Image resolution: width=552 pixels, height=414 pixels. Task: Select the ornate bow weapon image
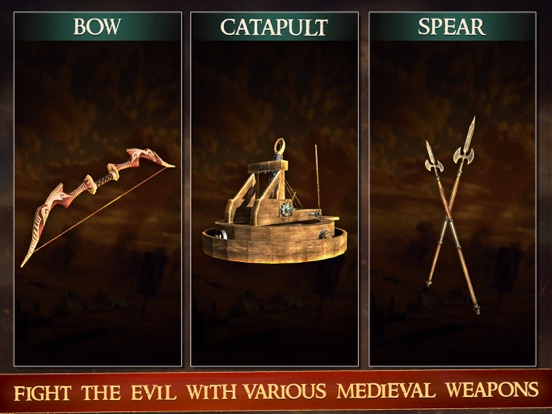[x=98, y=207]
